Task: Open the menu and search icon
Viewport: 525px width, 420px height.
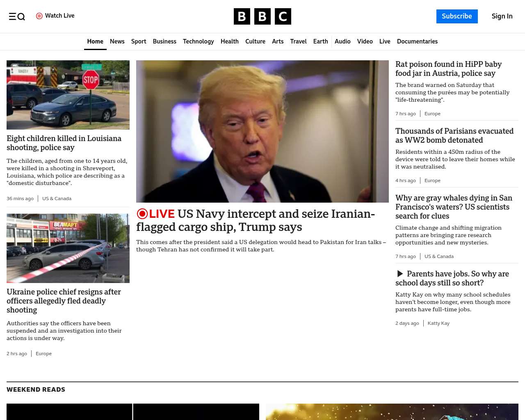Action: pyautogui.click(x=17, y=16)
